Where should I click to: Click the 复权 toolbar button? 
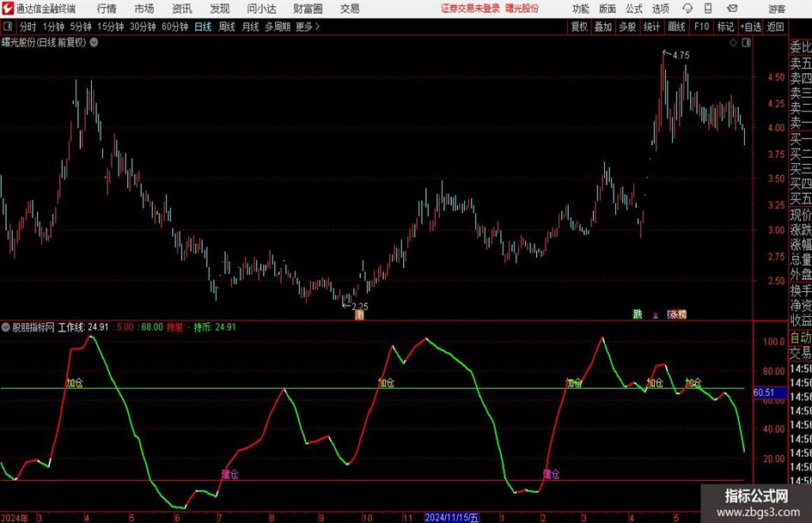pos(579,27)
